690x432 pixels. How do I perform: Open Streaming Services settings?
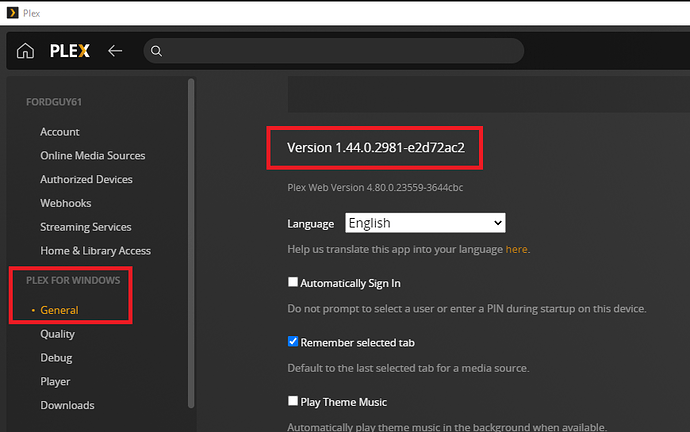point(86,227)
